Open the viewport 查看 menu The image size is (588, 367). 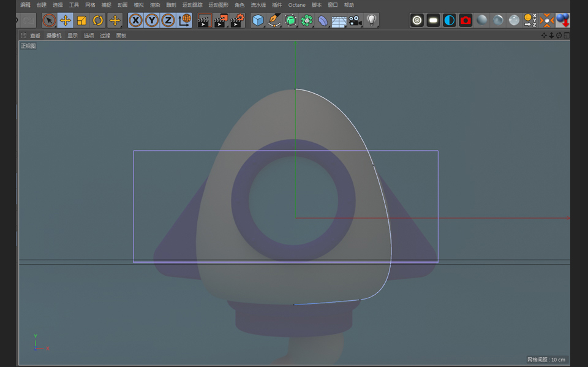click(36, 36)
